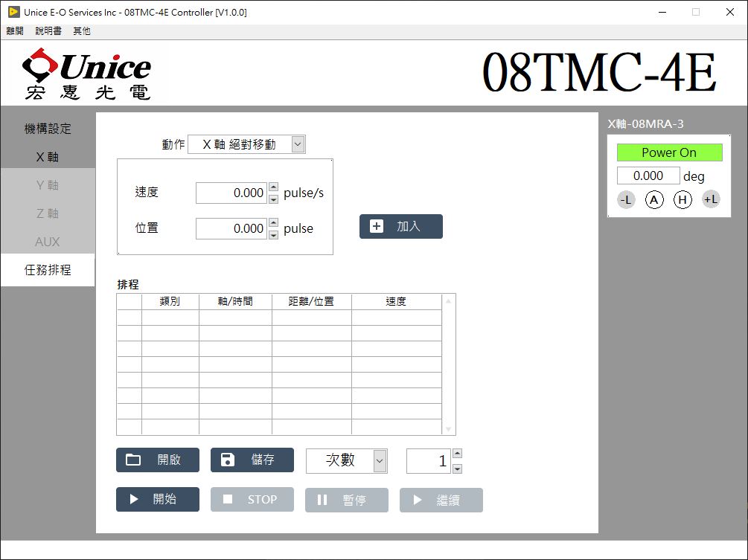Open the 離開 menu
Image resolution: width=748 pixels, height=560 pixels.
click(15, 31)
